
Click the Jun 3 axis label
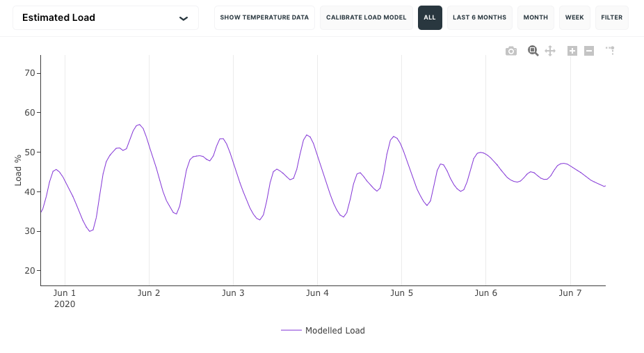pos(233,293)
